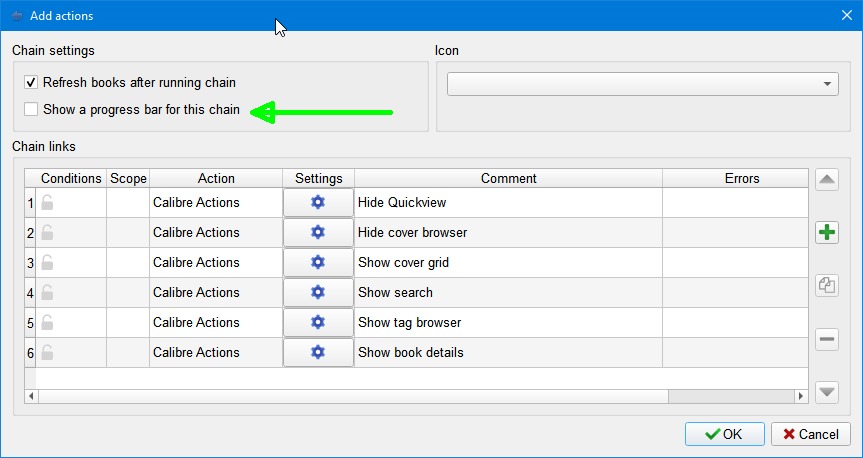The height and width of the screenshot is (458, 863).
Task: Open the Icon dropdown list
Action: [642, 84]
